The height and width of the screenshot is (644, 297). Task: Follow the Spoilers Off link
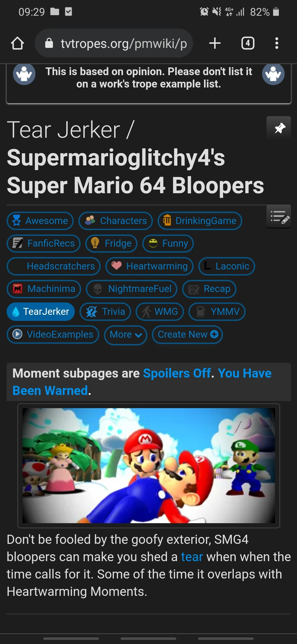(177, 373)
